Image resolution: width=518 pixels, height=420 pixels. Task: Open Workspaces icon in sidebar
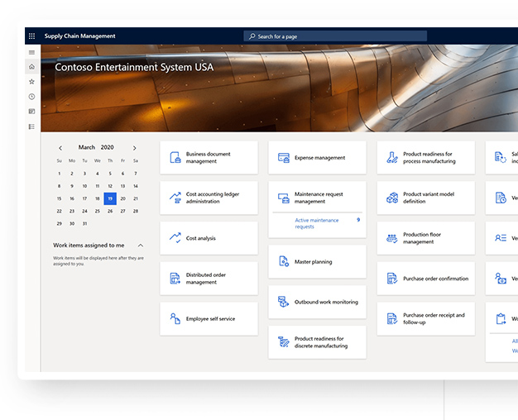[31, 112]
